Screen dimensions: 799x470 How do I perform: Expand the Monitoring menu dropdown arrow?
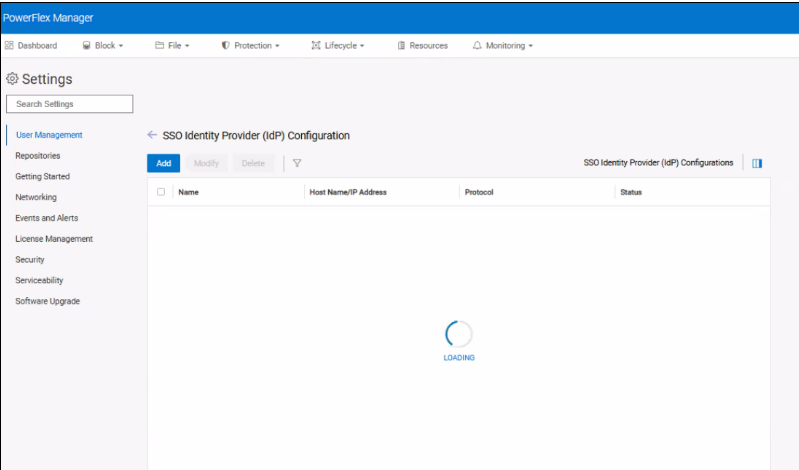click(530, 46)
